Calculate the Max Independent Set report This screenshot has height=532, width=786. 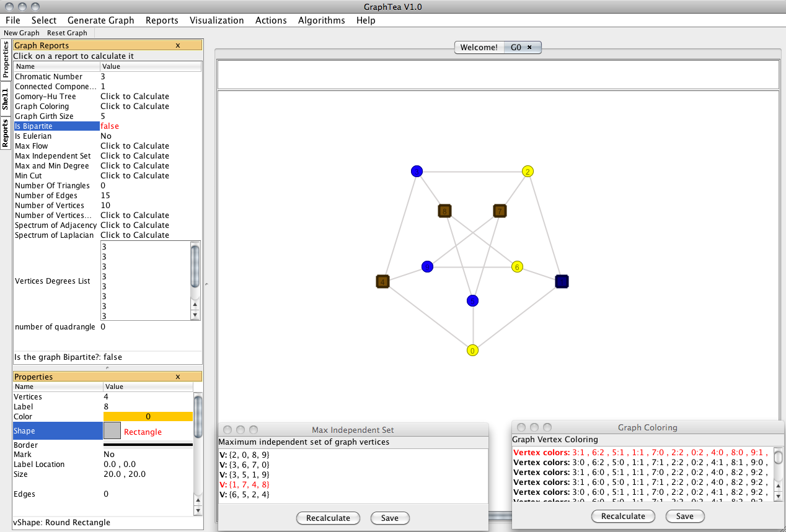[x=135, y=155]
